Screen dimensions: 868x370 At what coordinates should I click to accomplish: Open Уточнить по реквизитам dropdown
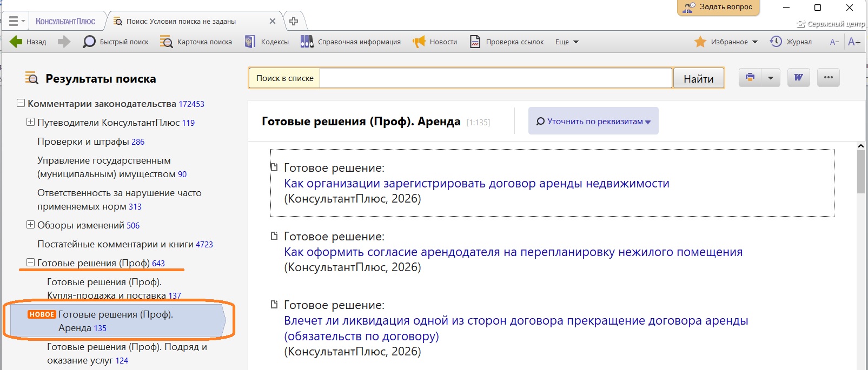pyautogui.click(x=593, y=122)
